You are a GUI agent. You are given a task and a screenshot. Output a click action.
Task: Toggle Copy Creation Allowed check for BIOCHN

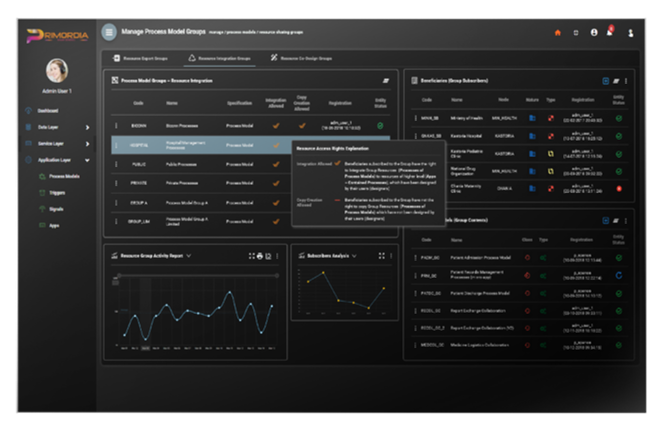pyautogui.click(x=304, y=126)
